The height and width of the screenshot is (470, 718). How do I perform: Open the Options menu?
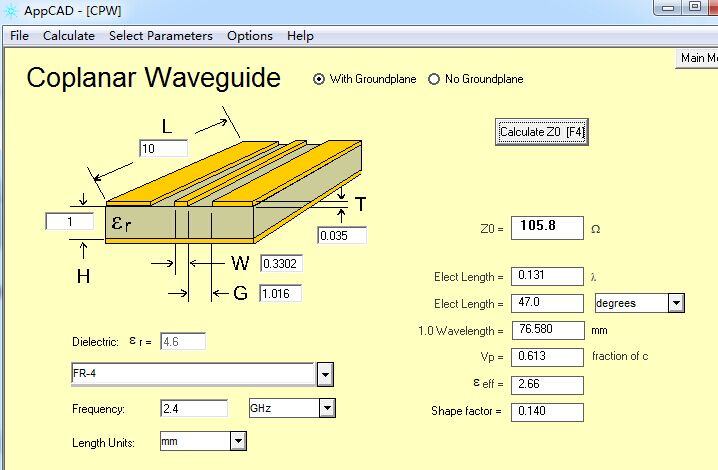coord(250,36)
